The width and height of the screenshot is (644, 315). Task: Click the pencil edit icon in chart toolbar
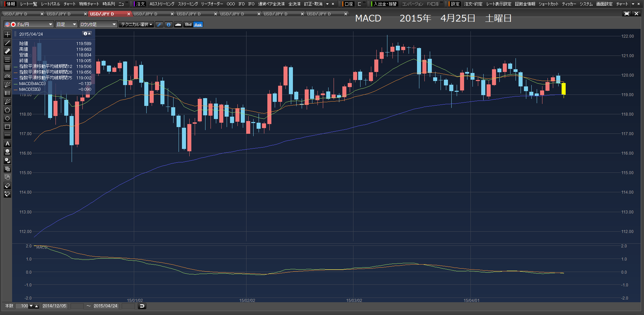point(159,25)
